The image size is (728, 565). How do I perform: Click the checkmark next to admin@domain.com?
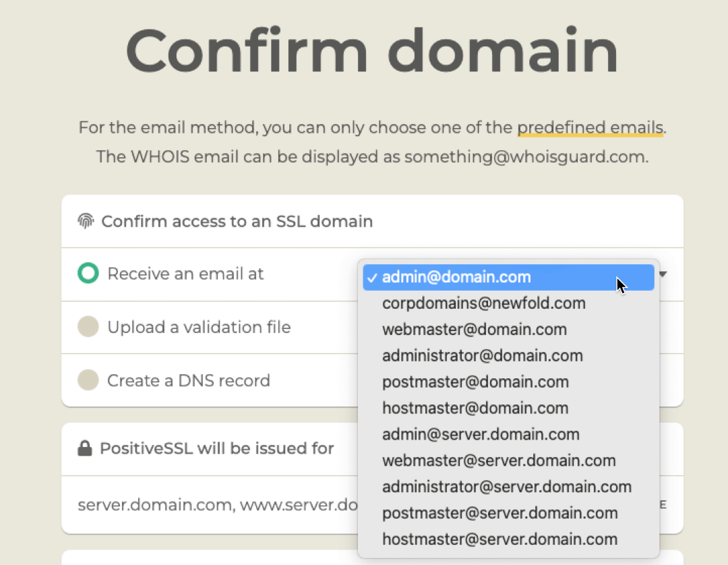[371, 278]
